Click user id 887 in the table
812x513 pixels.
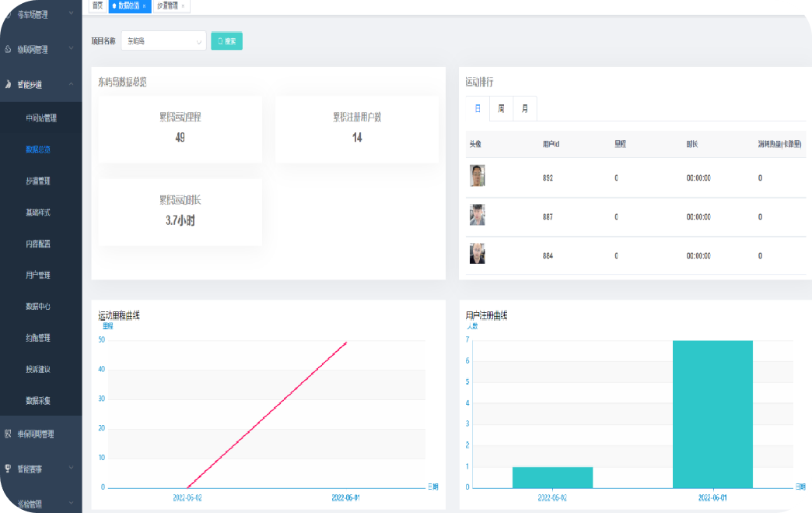548,216
